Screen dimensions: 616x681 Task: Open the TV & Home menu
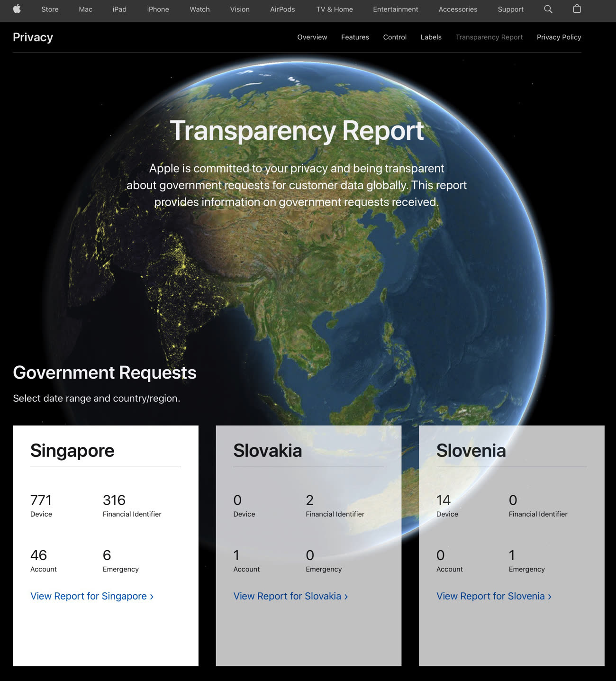pos(335,9)
